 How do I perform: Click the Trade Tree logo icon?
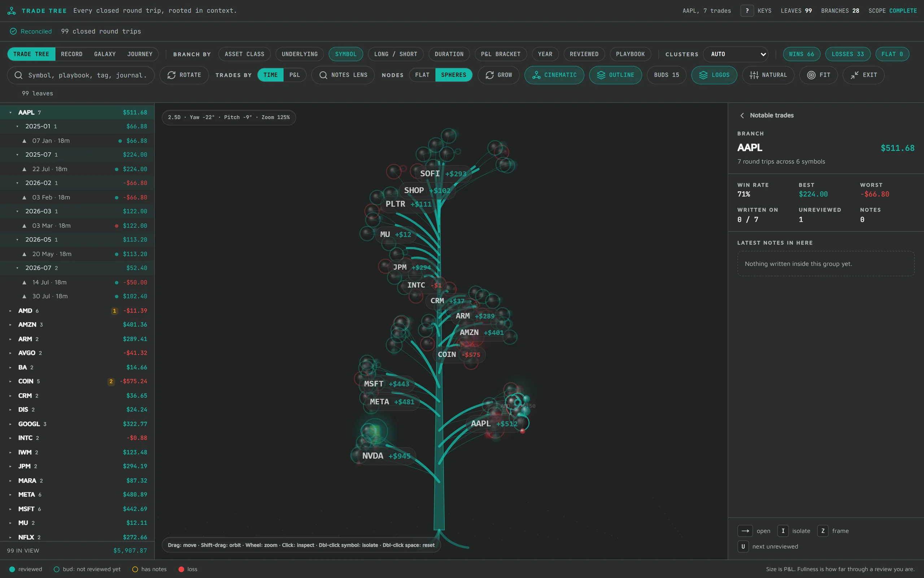pos(12,11)
